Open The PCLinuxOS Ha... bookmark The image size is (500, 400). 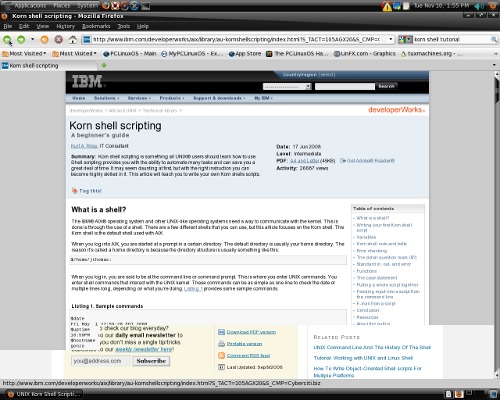tap(297, 53)
